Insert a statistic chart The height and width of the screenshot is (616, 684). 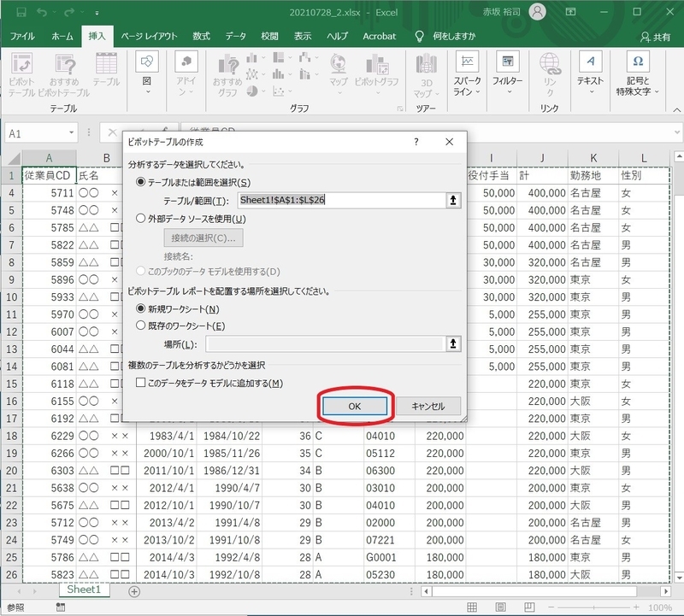[281, 74]
